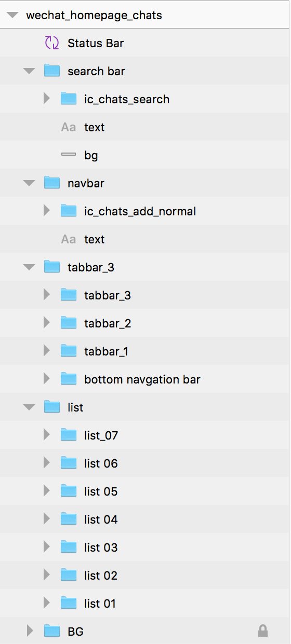Click the search bar folder icon
291x644 pixels.
pos(52,71)
